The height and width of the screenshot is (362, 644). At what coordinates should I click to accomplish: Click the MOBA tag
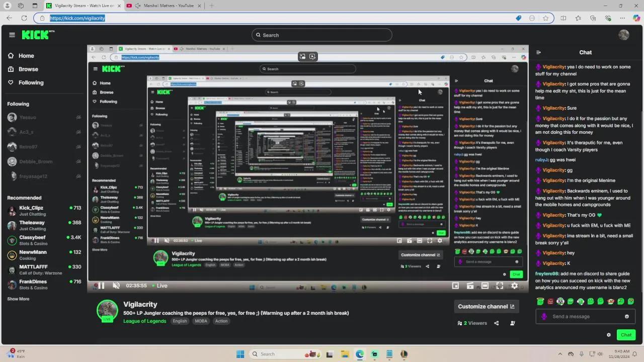[x=201, y=321]
